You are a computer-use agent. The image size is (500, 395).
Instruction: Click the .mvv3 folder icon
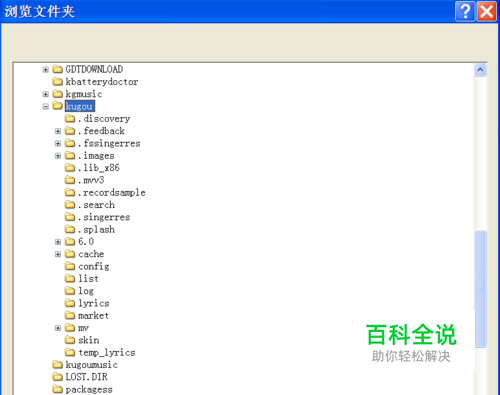click(x=70, y=180)
